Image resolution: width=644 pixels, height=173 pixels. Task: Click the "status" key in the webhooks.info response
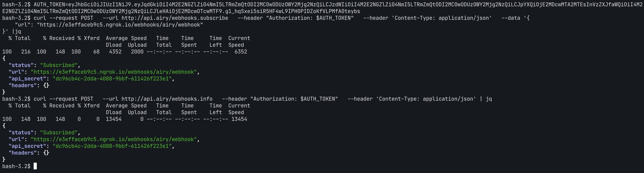pos(21,133)
